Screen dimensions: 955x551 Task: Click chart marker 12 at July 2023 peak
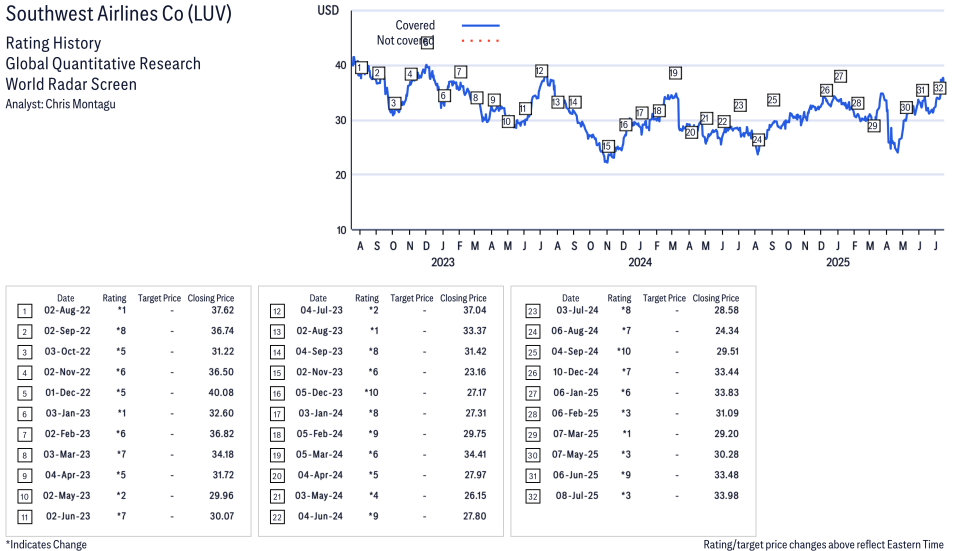click(540, 71)
